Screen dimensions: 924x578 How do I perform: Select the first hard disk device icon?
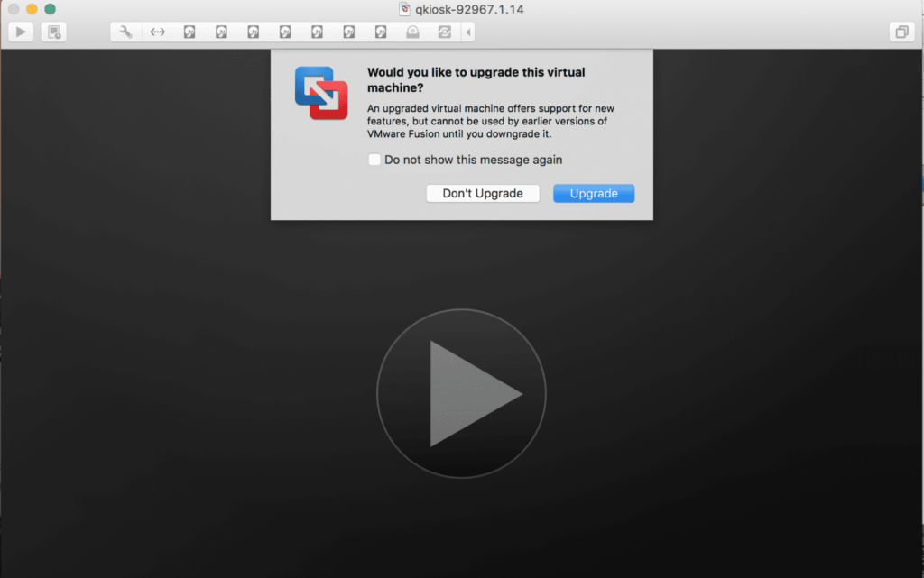(189, 32)
